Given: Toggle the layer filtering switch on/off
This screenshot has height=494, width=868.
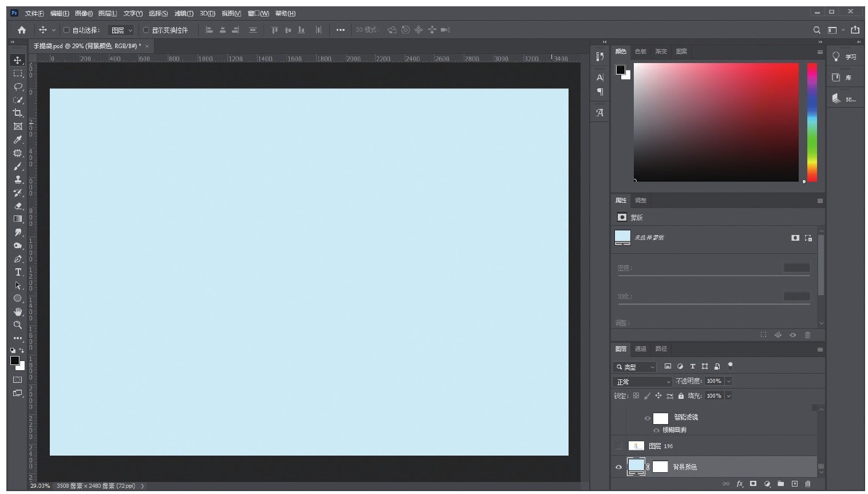Looking at the screenshot, I should [730, 366].
